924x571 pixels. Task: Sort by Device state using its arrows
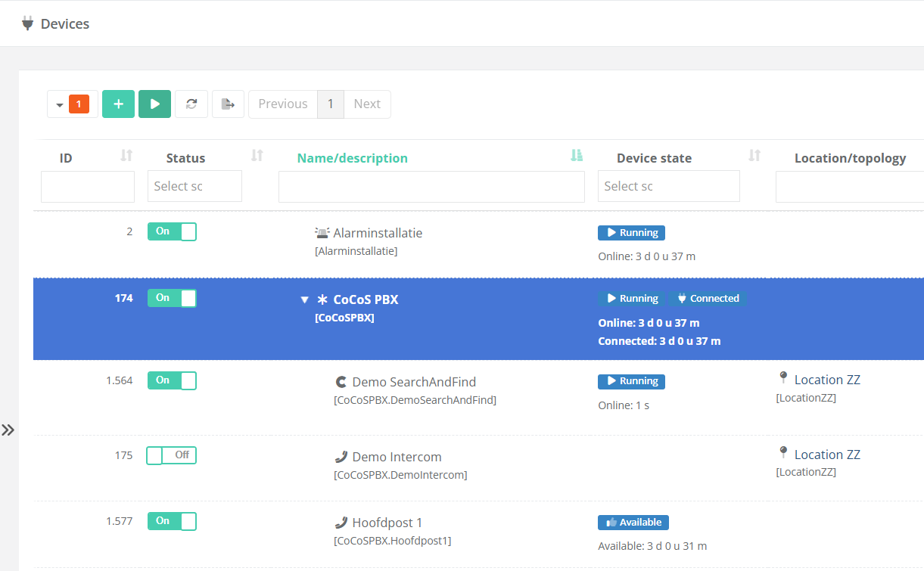tap(754, 155)
